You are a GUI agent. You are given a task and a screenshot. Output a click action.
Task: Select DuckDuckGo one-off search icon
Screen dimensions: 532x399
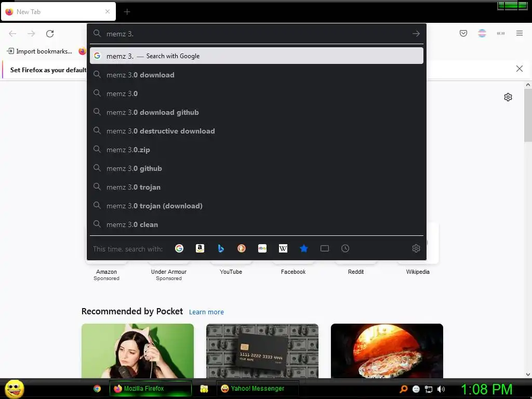[242, 248]
